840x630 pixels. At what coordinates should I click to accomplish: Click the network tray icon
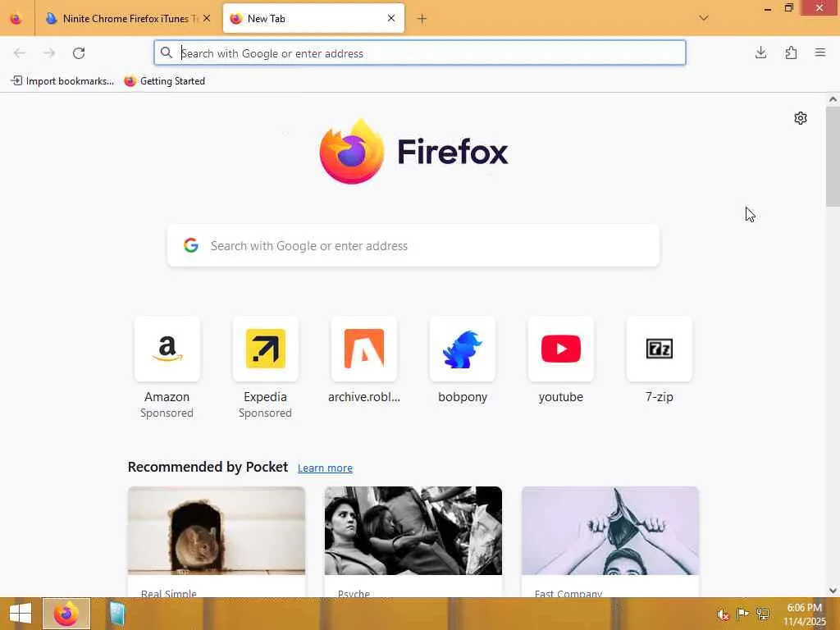pos(763,614)
